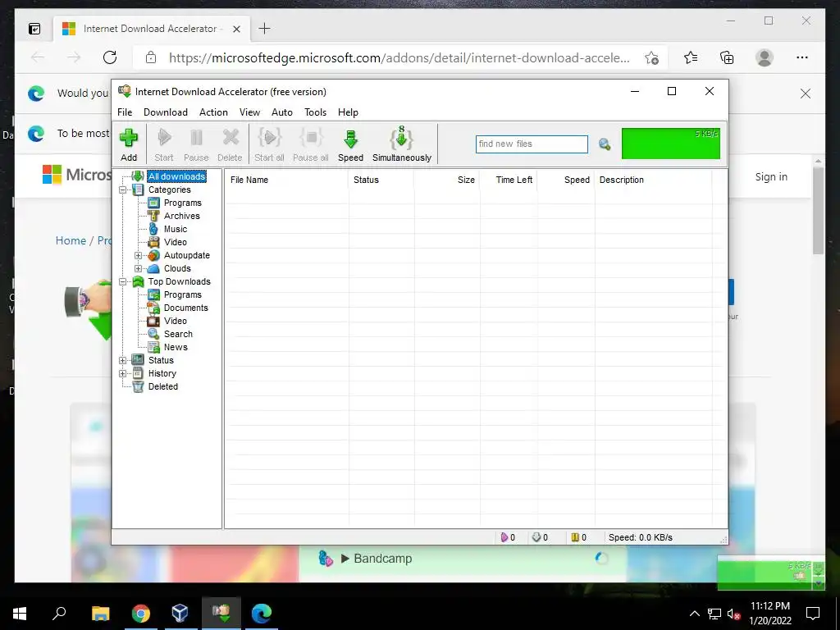840x630 pixels.
Task: Open the Tools menu
Action: point(316,112)
